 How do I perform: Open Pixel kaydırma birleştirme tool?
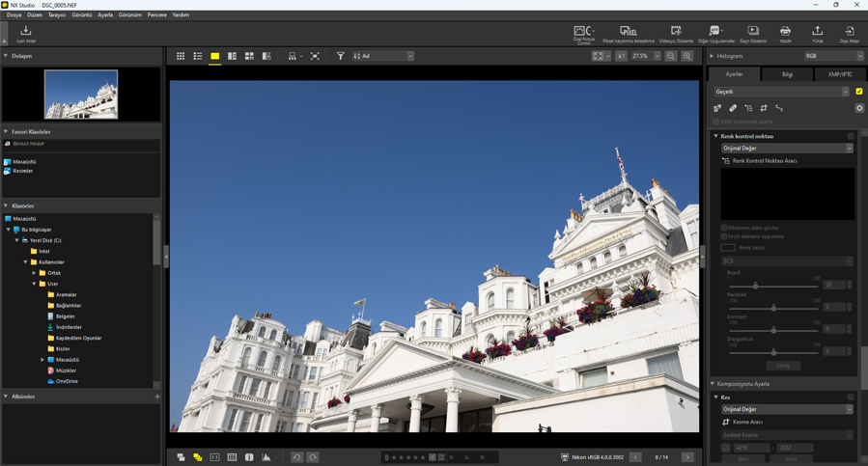(x=628, y=34)
